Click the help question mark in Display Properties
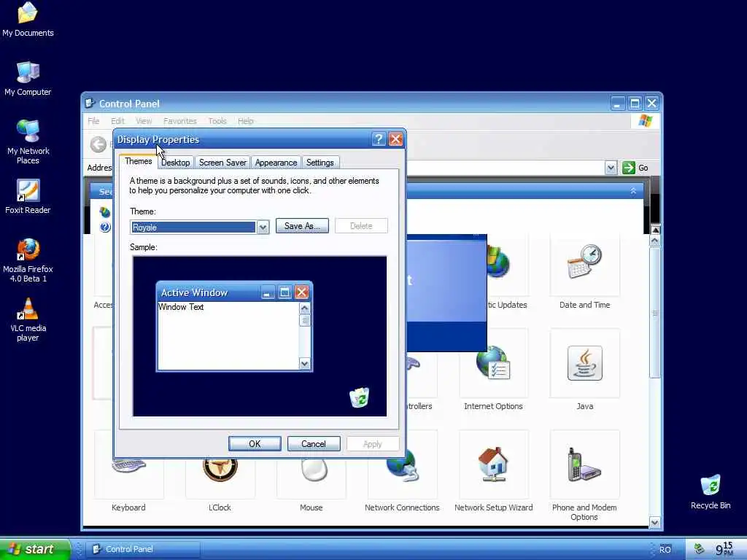747x560 pixels. pyautogui.click(x=379, y=139)
